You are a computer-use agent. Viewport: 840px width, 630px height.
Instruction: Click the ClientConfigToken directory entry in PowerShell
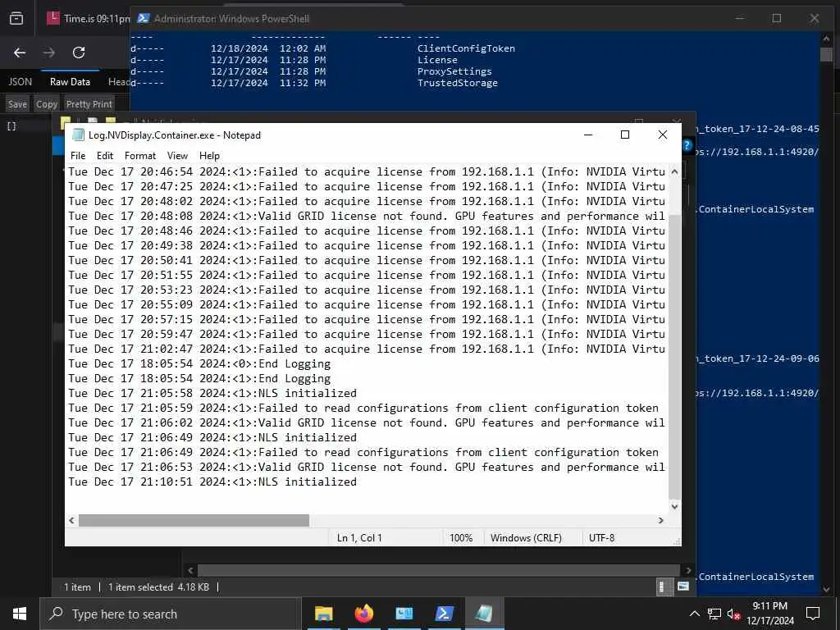tap(466, 48)
